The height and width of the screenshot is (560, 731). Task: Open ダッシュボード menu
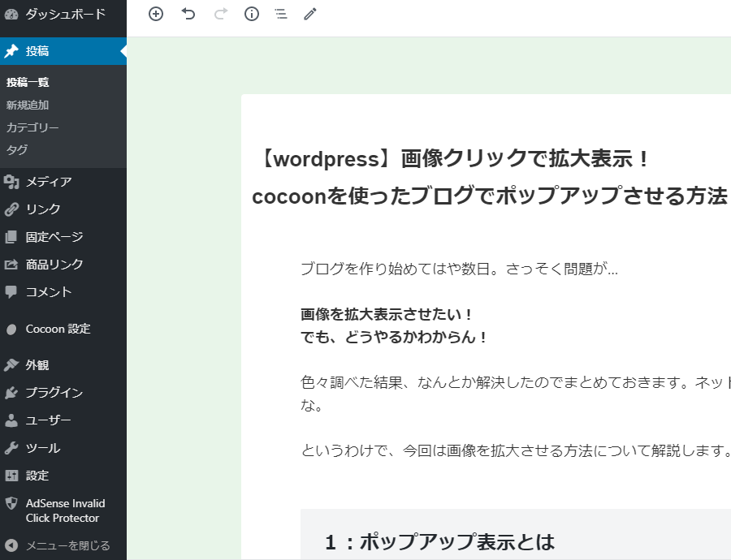click(x=63, y=14)
